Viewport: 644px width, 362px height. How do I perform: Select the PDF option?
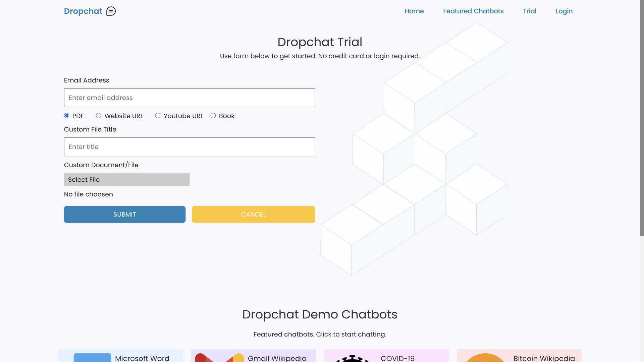pyautogui.click(x=67, y=116)
